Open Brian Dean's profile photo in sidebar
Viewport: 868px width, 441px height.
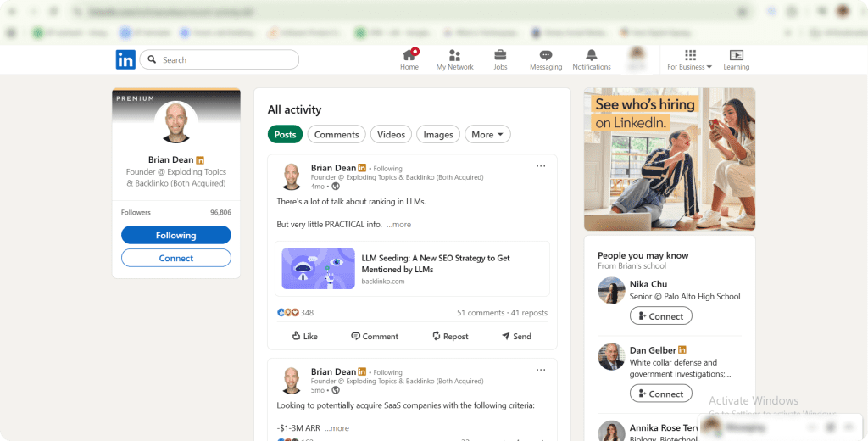tap(176, 122)
